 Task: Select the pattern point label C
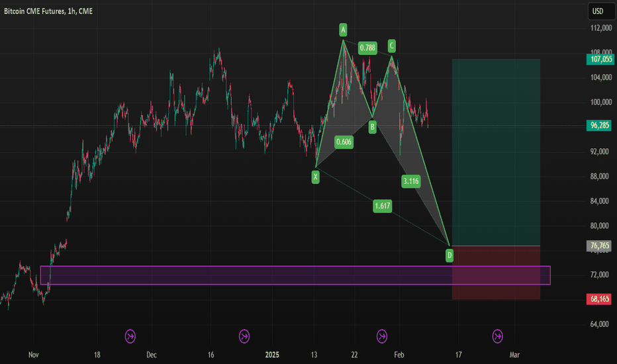(391, 46)
